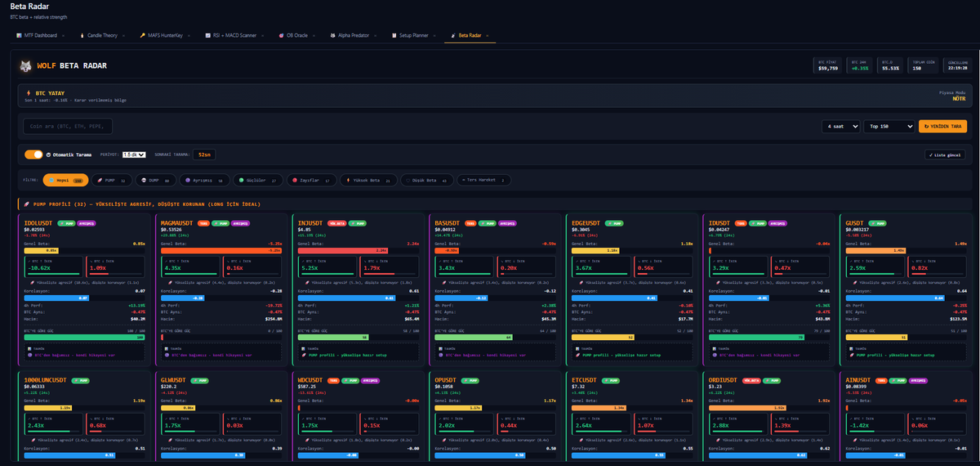This screenshot has width=980, height=466.
Task: Click the BTC.D 55.53% value
Action: 891,69
